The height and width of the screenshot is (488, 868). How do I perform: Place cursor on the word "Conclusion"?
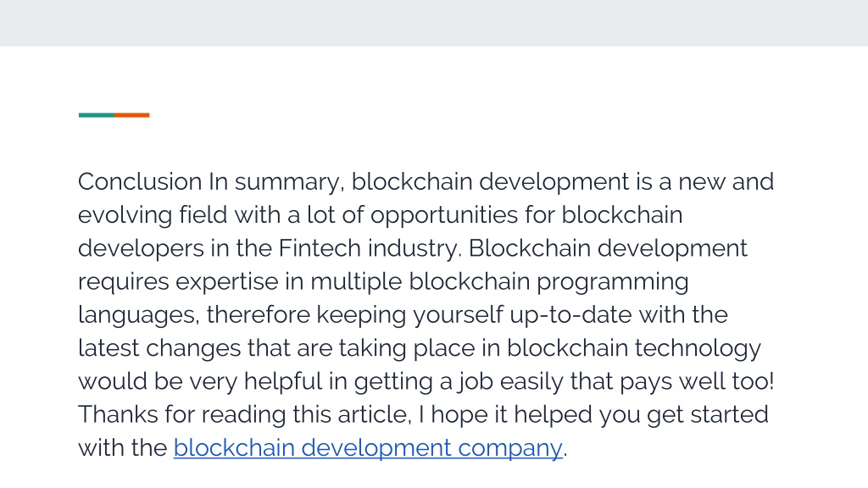(x=140, y=182)
